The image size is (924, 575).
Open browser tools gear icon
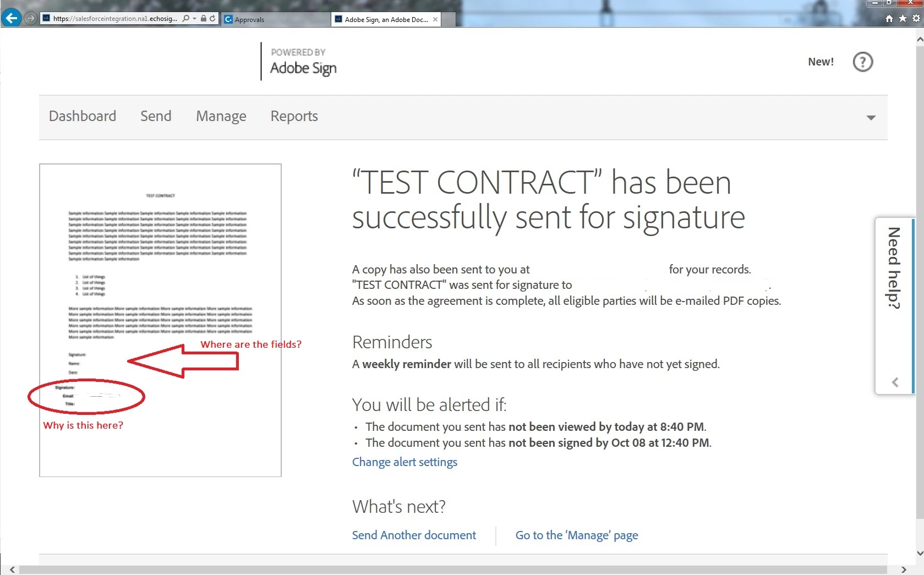tap(916, 19)
